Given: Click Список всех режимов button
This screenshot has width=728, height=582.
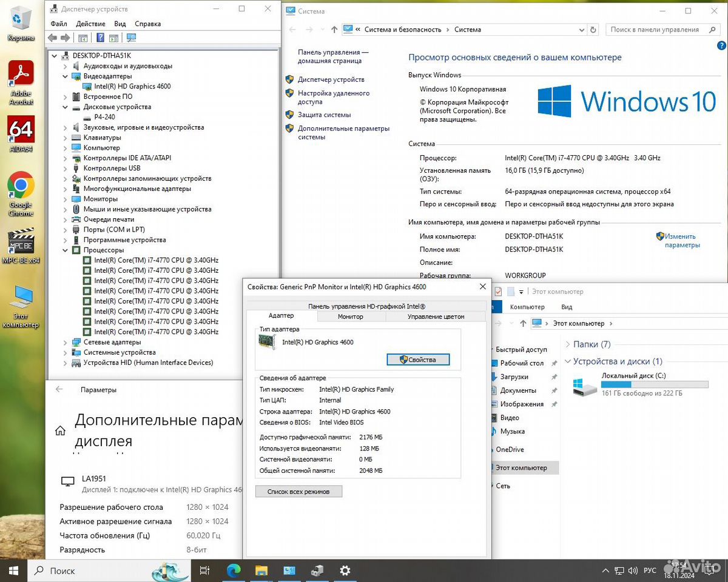Looking at the screenshot, I should coord(298,492).
